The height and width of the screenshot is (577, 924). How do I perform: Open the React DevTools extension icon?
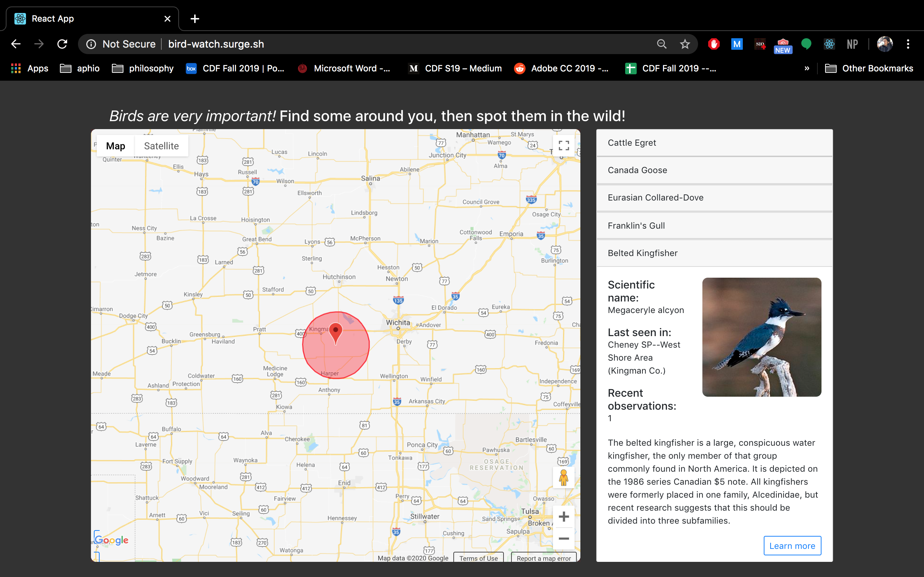(829, 44)
